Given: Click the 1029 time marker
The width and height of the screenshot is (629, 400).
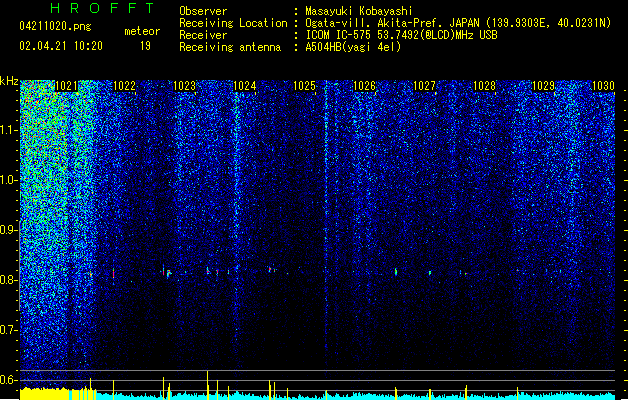Looking at the screenshot, I should click(x=543, y=86).
